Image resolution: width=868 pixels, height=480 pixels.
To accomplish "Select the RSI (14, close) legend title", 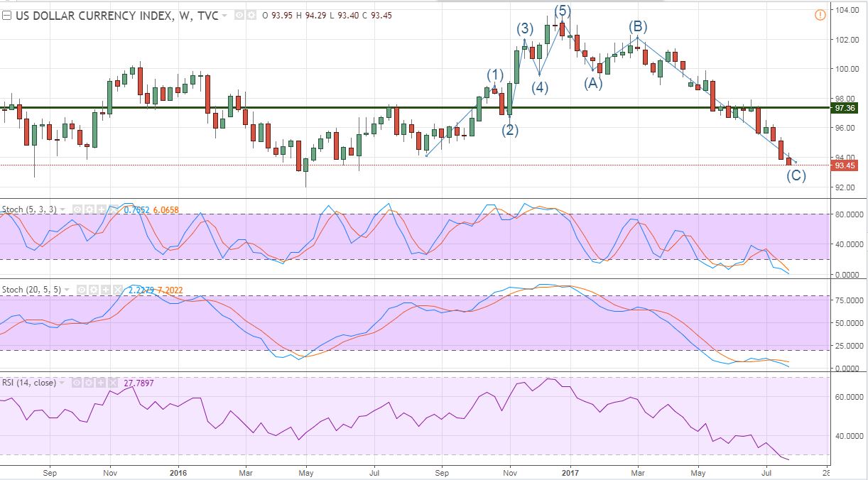I will (x=29, y=383).
